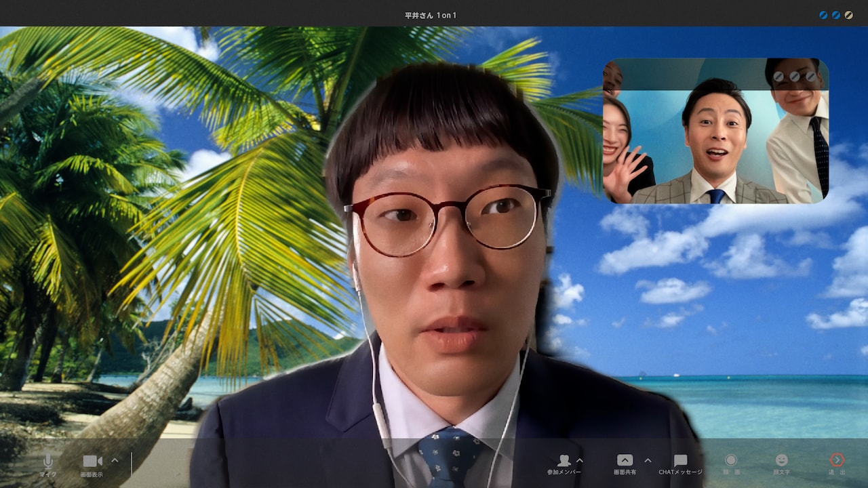Viewport: 868px width, 488px height.
Task: Click the first blue window control button
Action: (x=823, y=15)
